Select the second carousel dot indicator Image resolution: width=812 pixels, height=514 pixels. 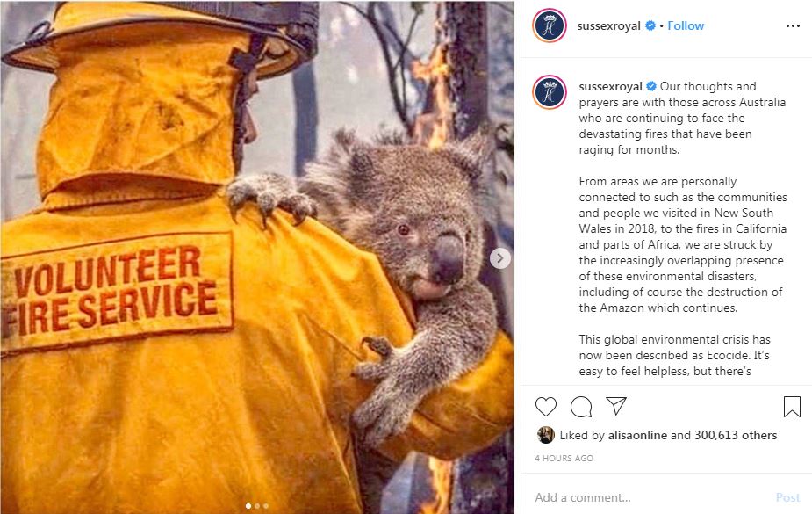pos(257,506)
